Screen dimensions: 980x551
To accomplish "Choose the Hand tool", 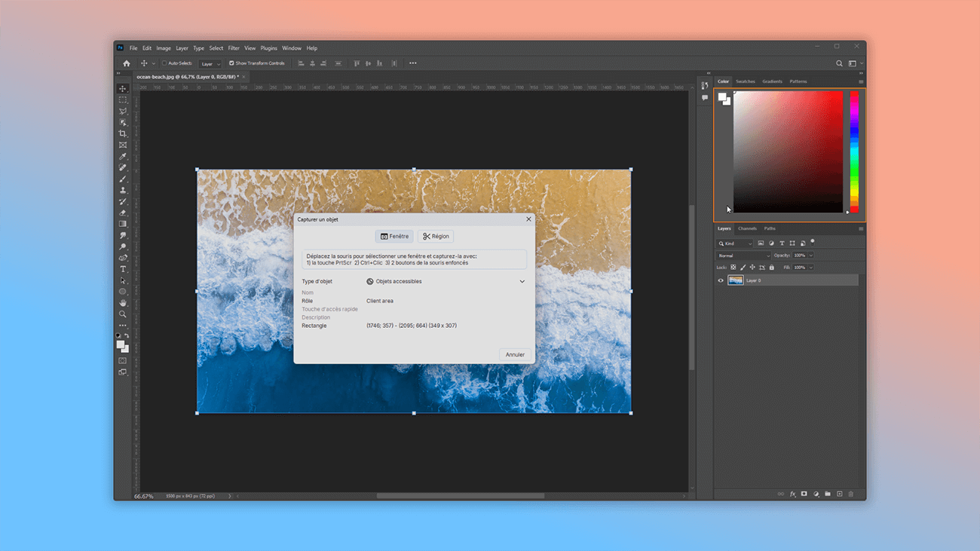I will pos(123,303).
